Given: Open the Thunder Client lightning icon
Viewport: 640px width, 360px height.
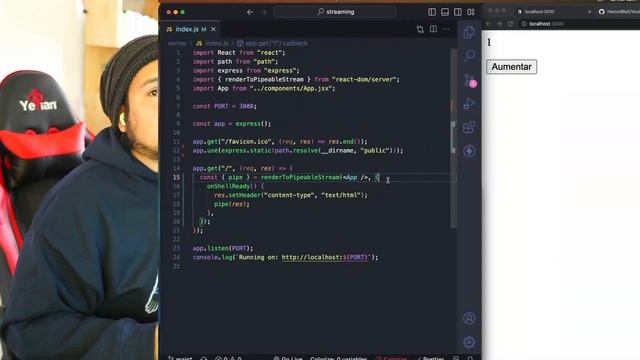Looking at the screenshot, I should pos(469,151).
